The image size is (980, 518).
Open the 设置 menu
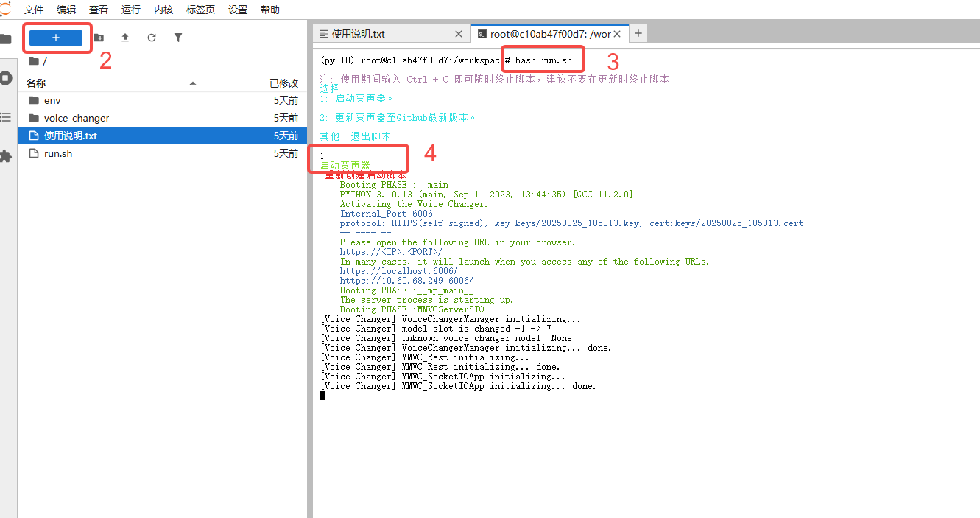[238, 10]
